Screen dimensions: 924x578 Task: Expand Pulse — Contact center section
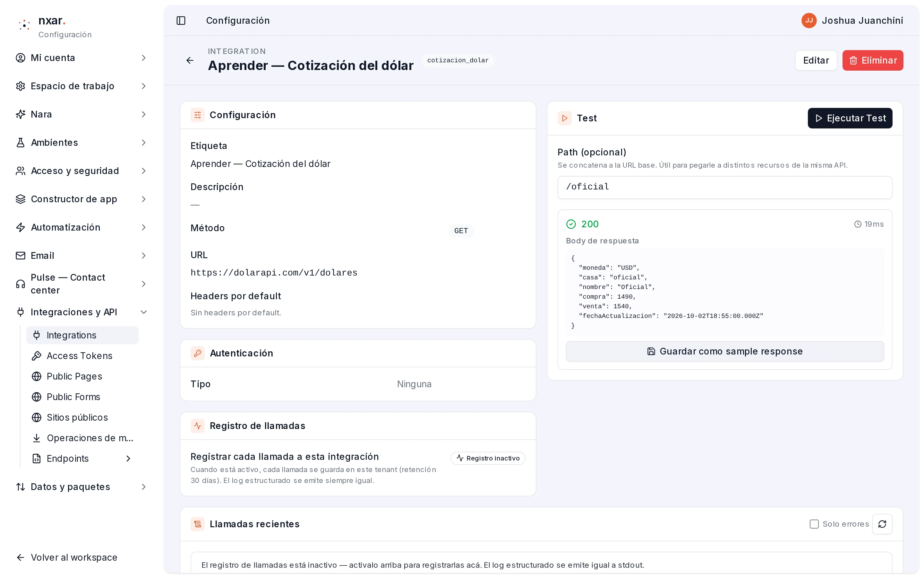pos(81,284)
